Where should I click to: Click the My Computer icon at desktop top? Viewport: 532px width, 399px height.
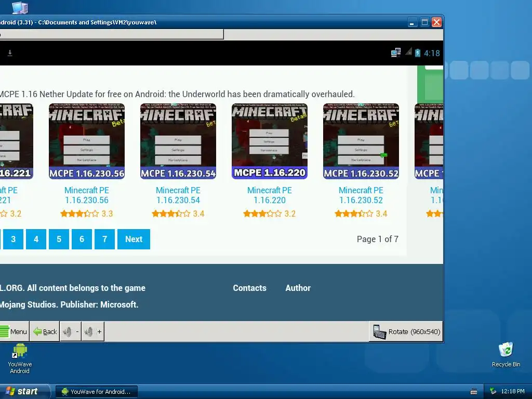coord(20,7)
